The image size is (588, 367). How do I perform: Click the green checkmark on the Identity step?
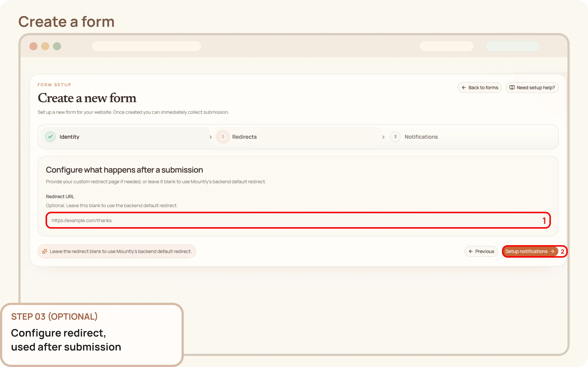(50, 137)
